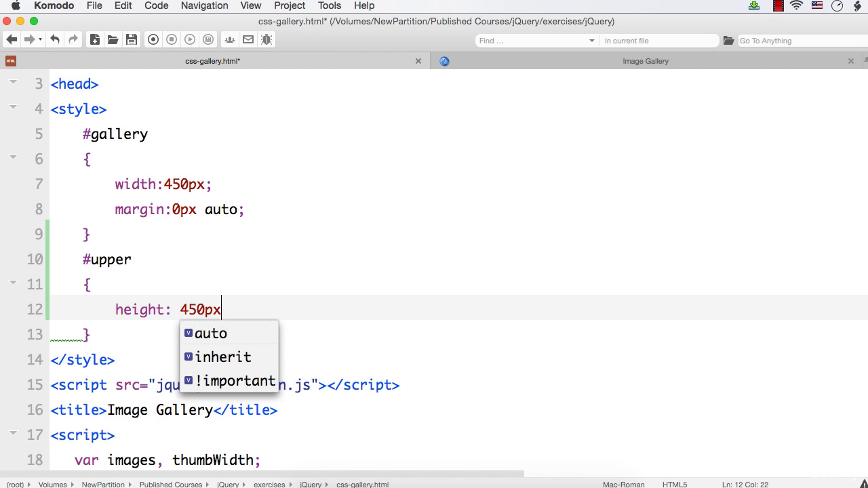
Task: Open the Tools menu
Action: coord(330,5)
